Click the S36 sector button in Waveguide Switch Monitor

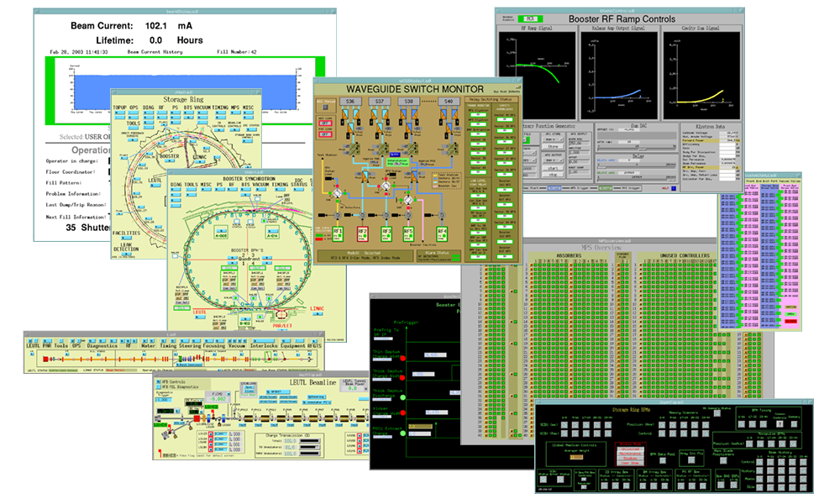351,102
